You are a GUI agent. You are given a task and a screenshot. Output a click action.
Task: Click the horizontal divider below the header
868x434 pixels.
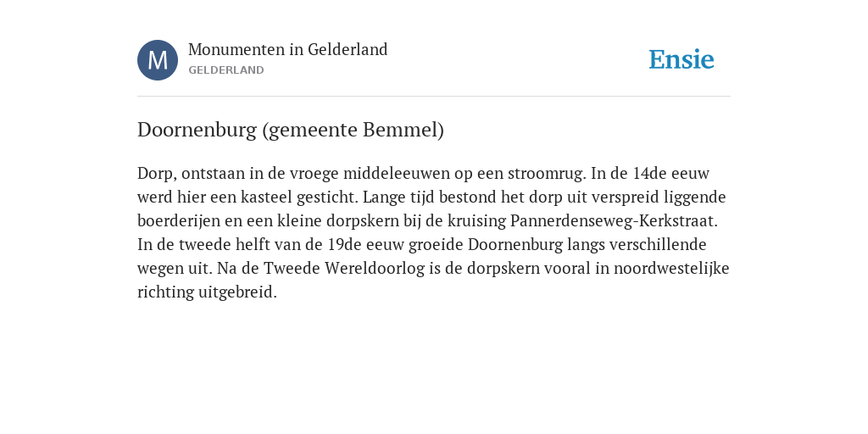point(434,97)
